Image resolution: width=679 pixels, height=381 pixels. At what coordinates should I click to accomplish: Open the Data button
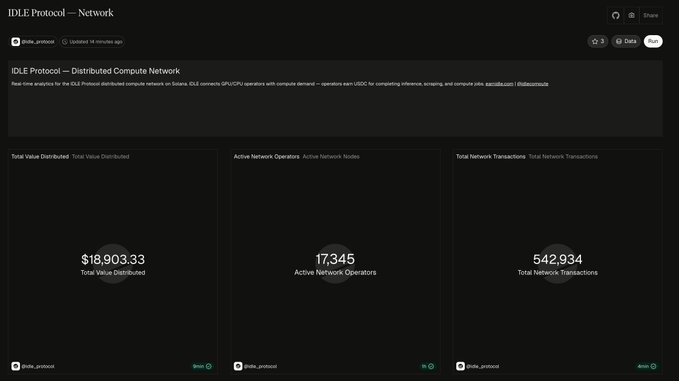pos(626,41)
